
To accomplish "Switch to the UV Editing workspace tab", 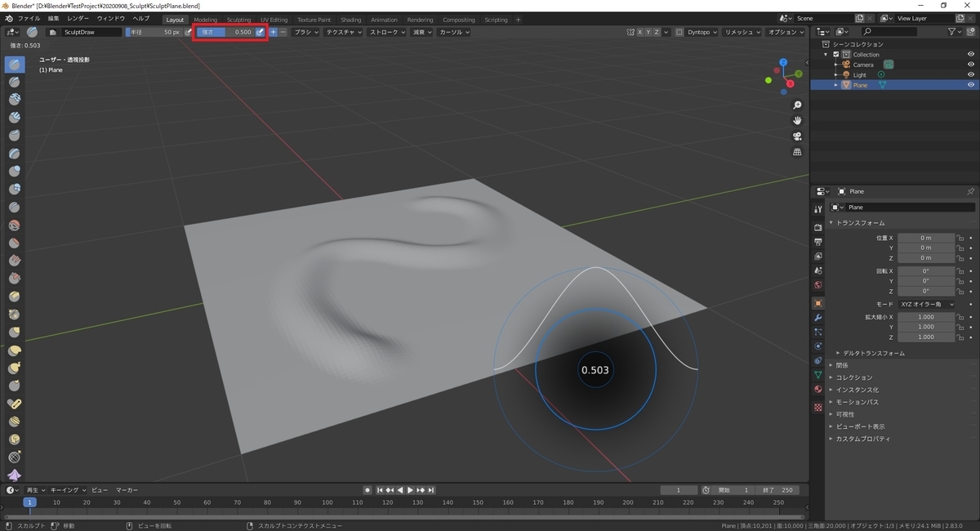I will 274,20.
